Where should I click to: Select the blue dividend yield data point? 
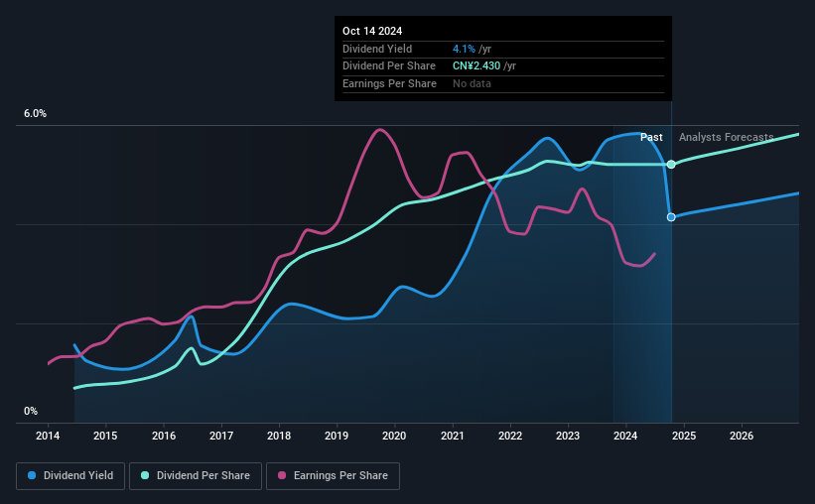pyautogui.click(x=671, y=217)
